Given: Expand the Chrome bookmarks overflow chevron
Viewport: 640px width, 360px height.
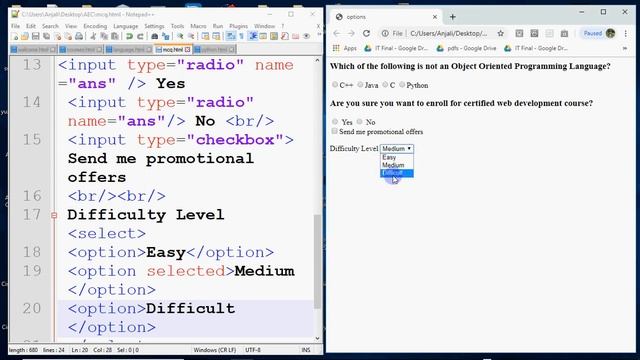Looking at the screenshot, I should (624, 48).
